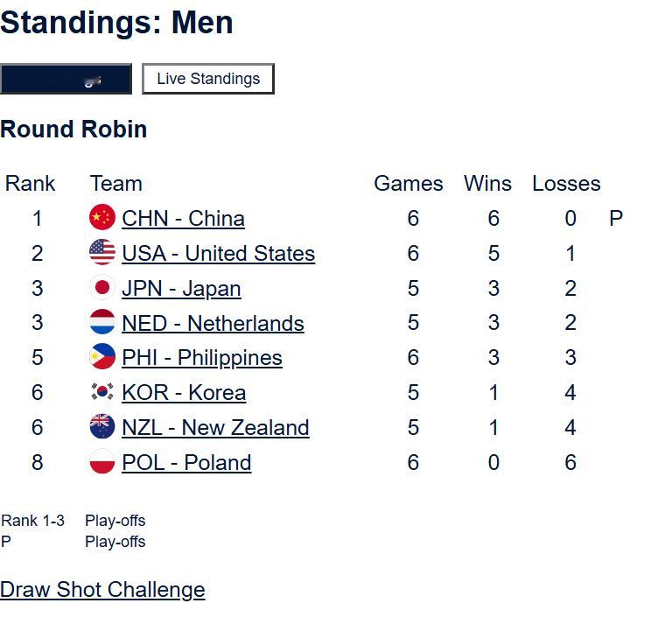Select the dark blue selected standings tab

click(66, 79)
